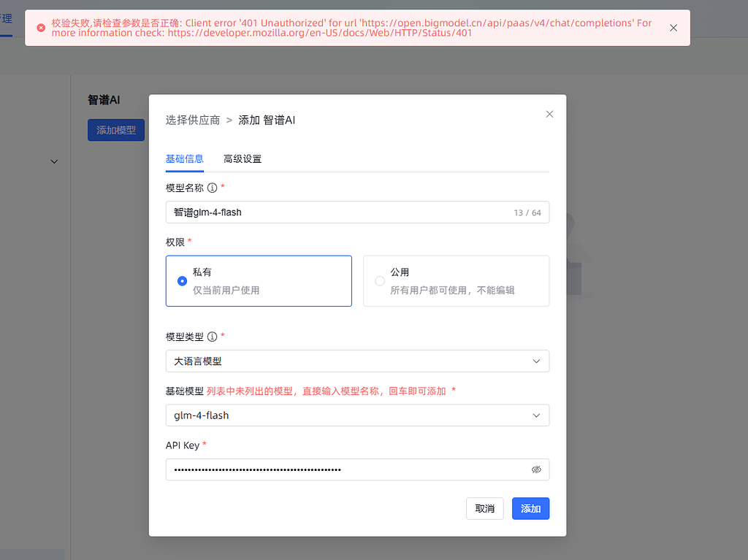Choose the 公用 permission radio option
Viewport: 748px width, 560px height.
click(x=380, y=280)
